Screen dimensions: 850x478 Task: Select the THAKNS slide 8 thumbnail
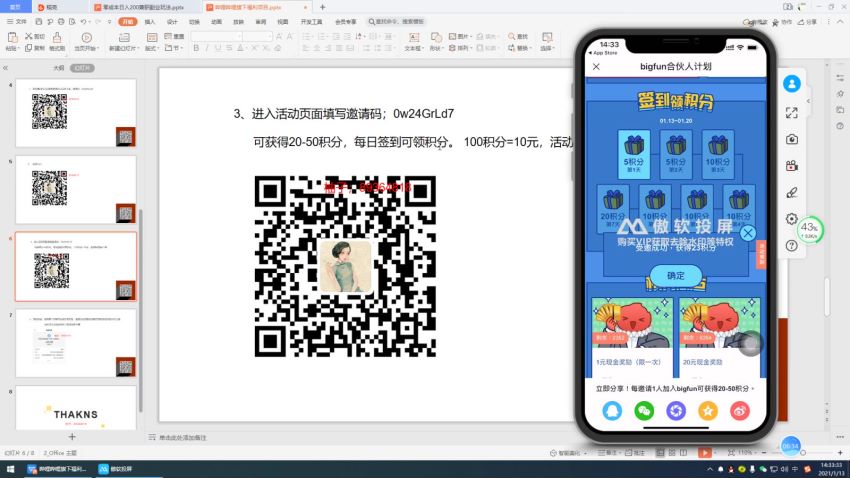(76, 408)
